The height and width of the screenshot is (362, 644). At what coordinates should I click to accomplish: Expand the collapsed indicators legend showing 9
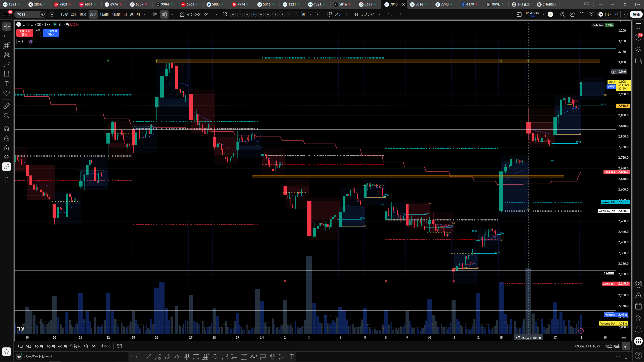(x=21, y=41)
